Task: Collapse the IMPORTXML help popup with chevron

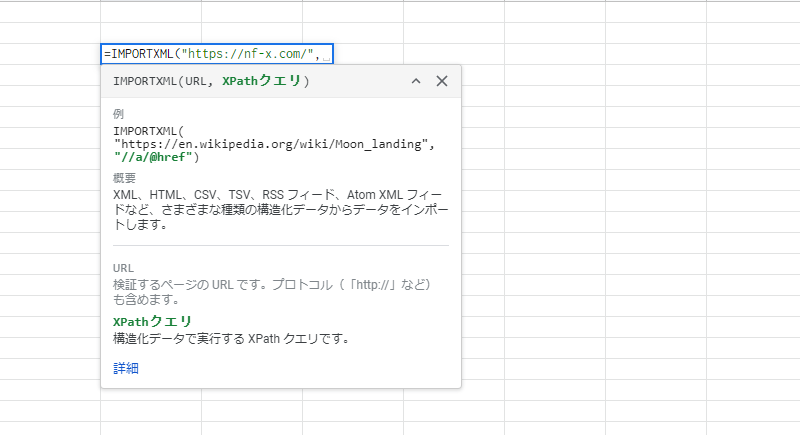Action: (x=416, y=81)
